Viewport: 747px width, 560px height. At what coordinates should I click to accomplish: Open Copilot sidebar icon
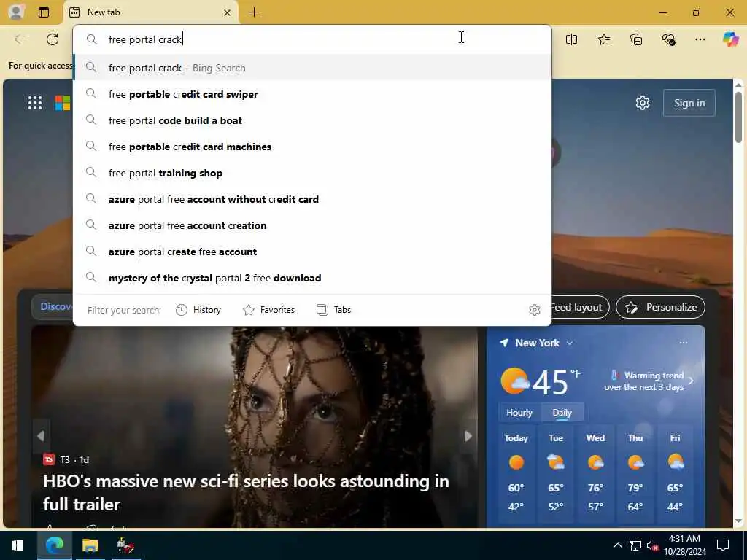click(730, 39)
